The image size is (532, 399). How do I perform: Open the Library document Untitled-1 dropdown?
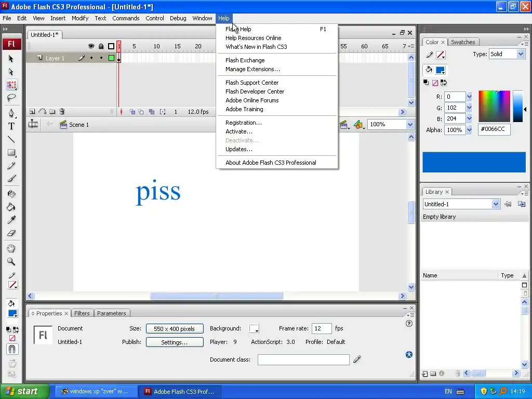click(x=496, y=204)
